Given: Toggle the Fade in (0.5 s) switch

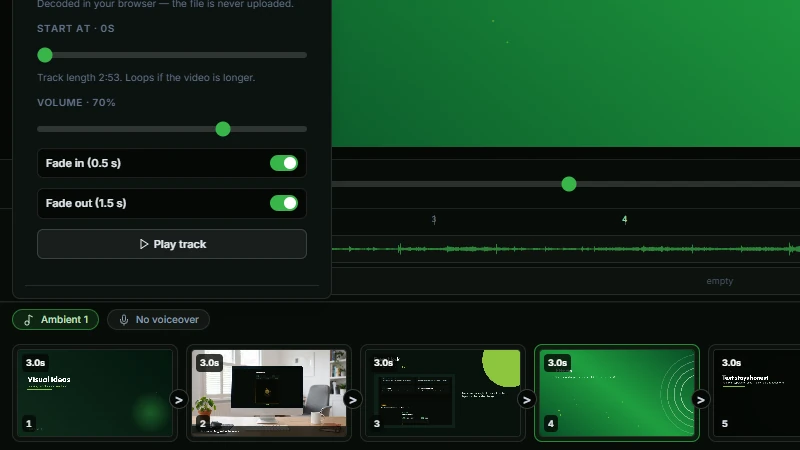Looking at the screenshot, I should tap(284, 163).
